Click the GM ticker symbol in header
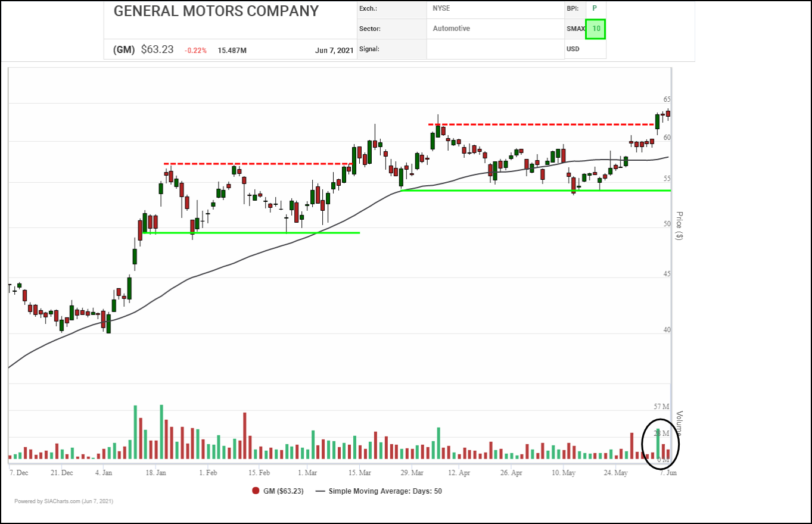The image size is (812, 524). 124,50
